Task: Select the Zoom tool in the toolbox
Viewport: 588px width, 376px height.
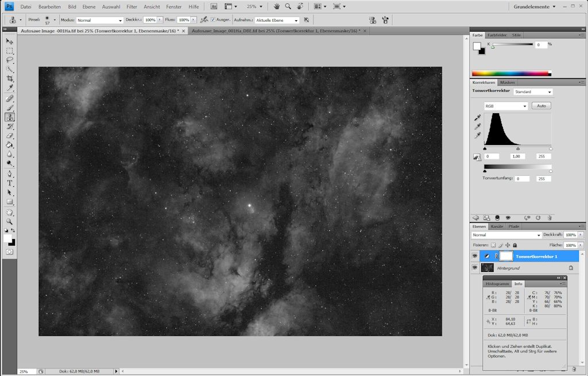Action: (x=10, y=221)
